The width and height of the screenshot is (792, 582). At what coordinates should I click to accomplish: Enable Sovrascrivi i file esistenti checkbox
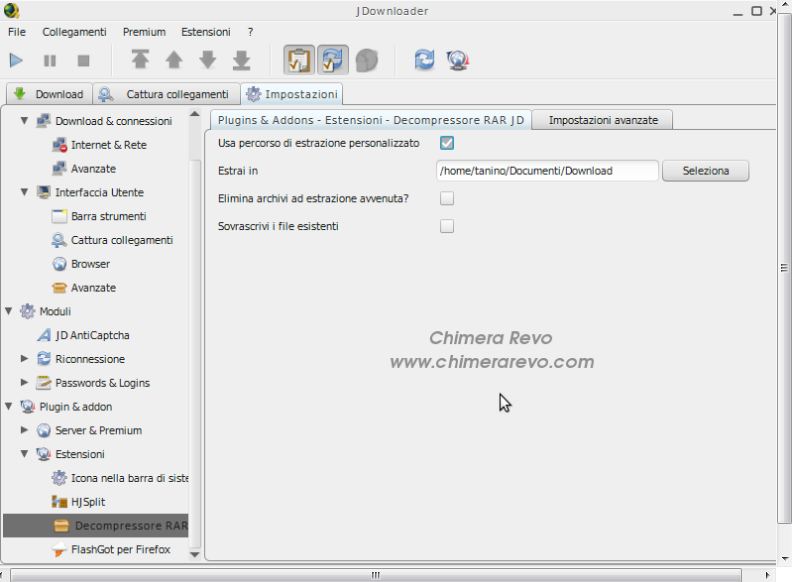pyautogui.click(x=447, y=226)
